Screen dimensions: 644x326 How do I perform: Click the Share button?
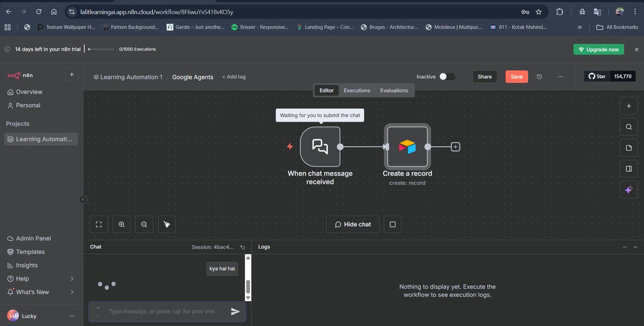[x=485, y=77]
